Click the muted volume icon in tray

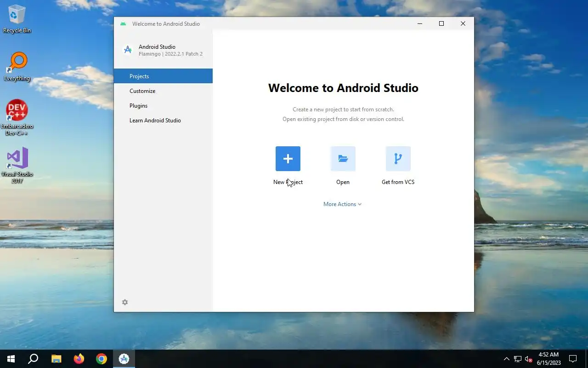[529, 359]
